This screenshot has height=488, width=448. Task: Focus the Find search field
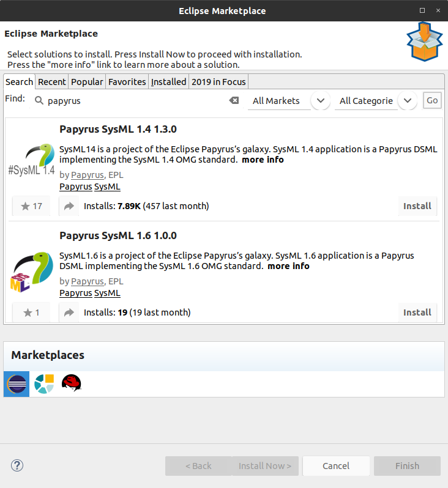[x=135, y=100]
